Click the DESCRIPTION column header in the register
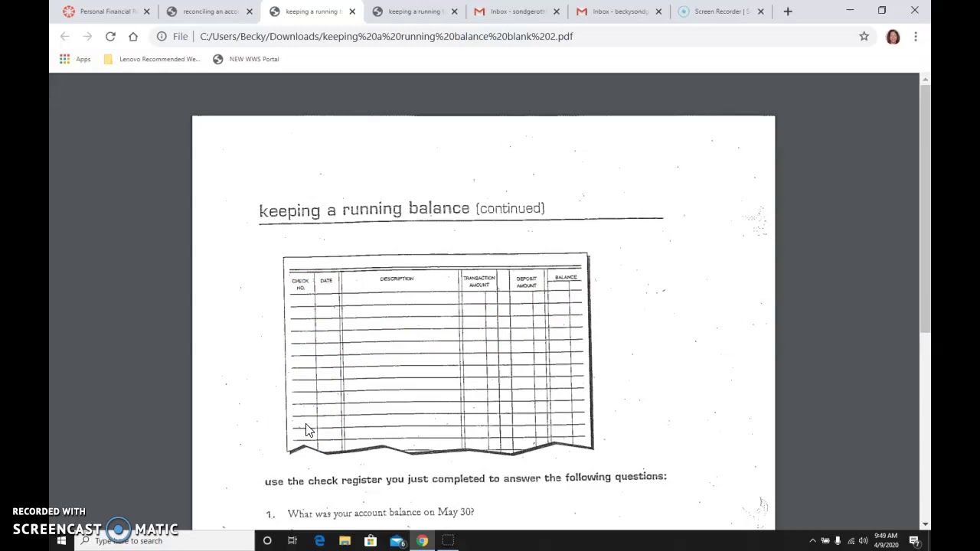Viewport: 980px width, 551px height. click(x=397, y=279)
